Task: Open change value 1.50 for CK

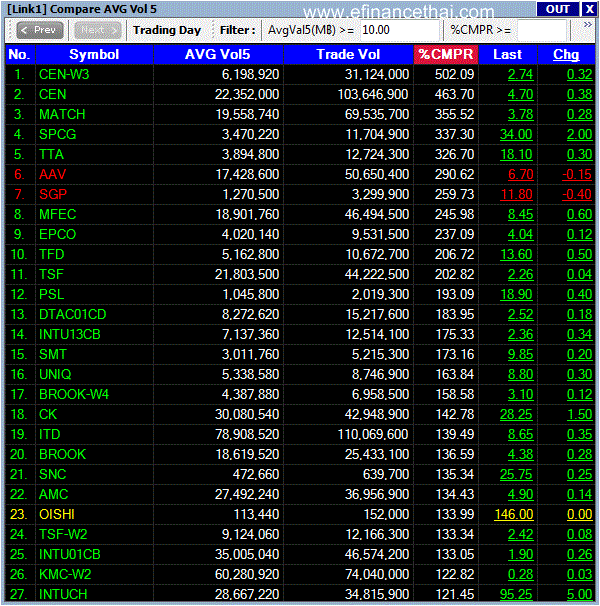Action: [580, 415]
